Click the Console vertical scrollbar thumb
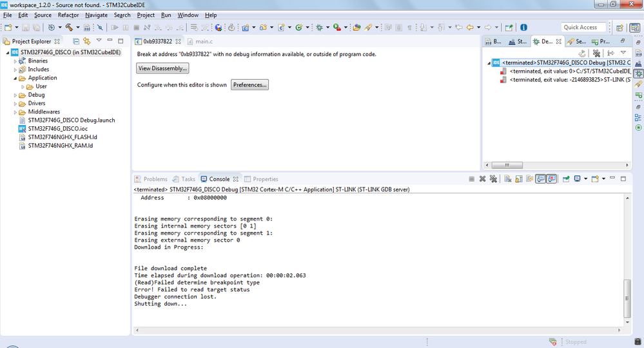 627,298
